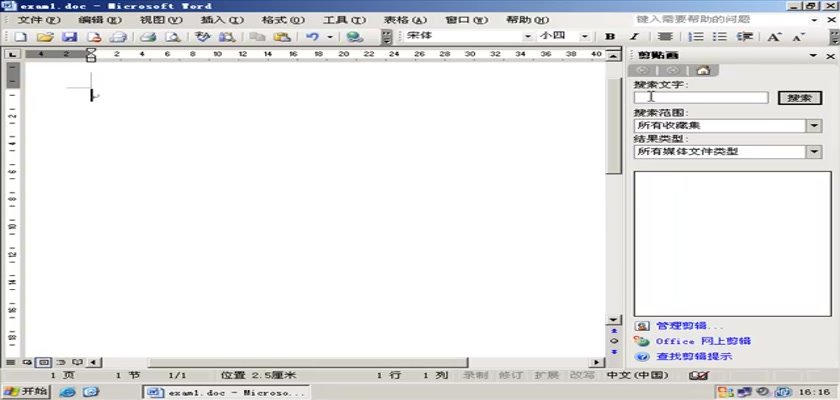The width and height of the screenshot is (840, 400).
Task: Grow font size with large A icon
Action: pyautogui.click(x=775, y=36)
